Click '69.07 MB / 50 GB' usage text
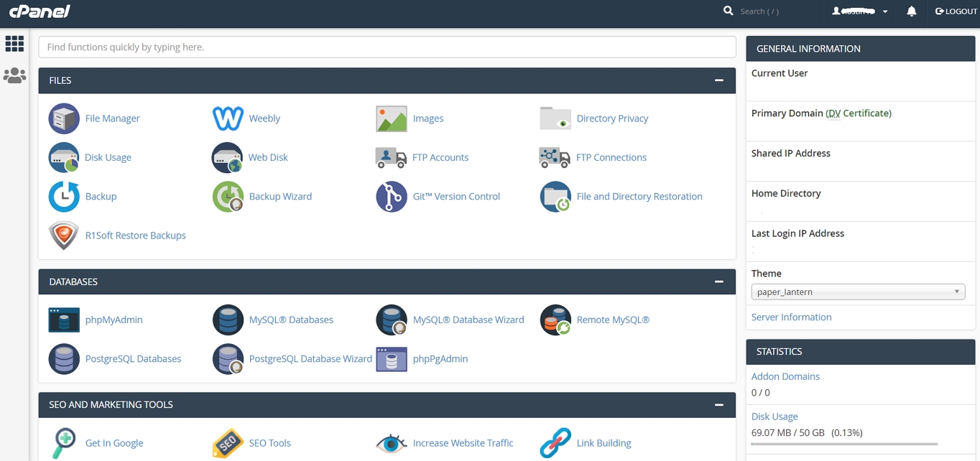980x461 pixels. [788, 433]
